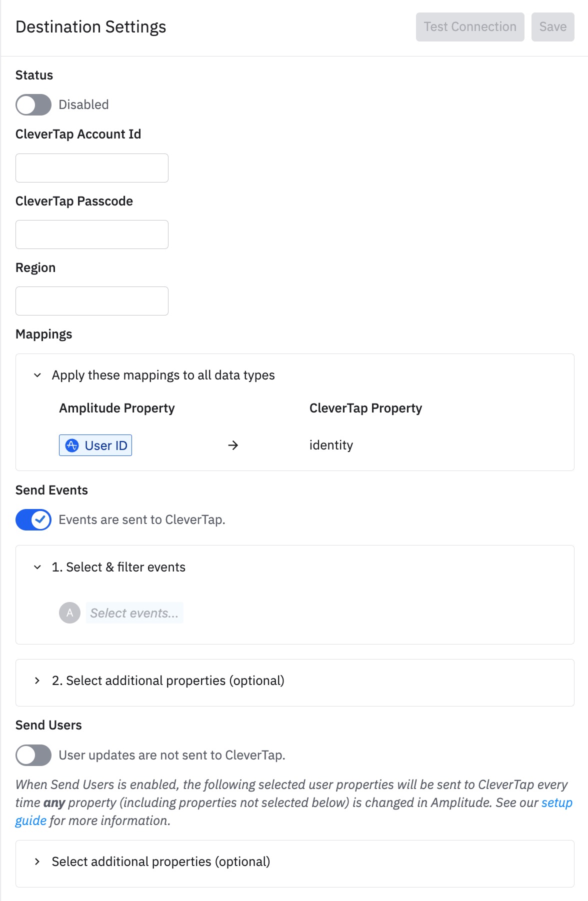The image size is (588, 901).
Task: Click the 'identity' CleverTap property text
Action: pos(331,445)
